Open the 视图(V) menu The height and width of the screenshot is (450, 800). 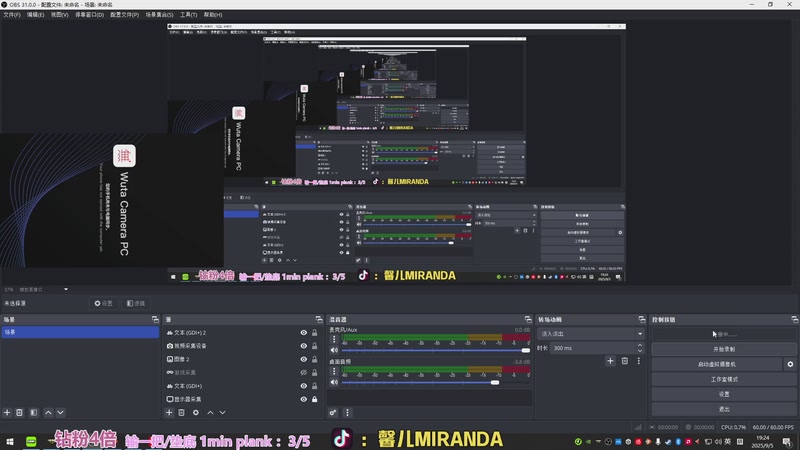click(59, 15)
